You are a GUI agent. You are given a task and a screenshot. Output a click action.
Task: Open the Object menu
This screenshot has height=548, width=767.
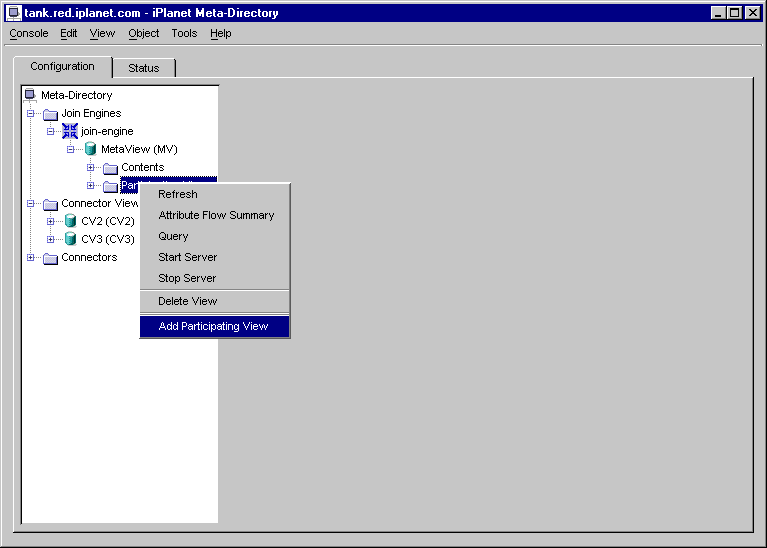click(x=144, y=33)
